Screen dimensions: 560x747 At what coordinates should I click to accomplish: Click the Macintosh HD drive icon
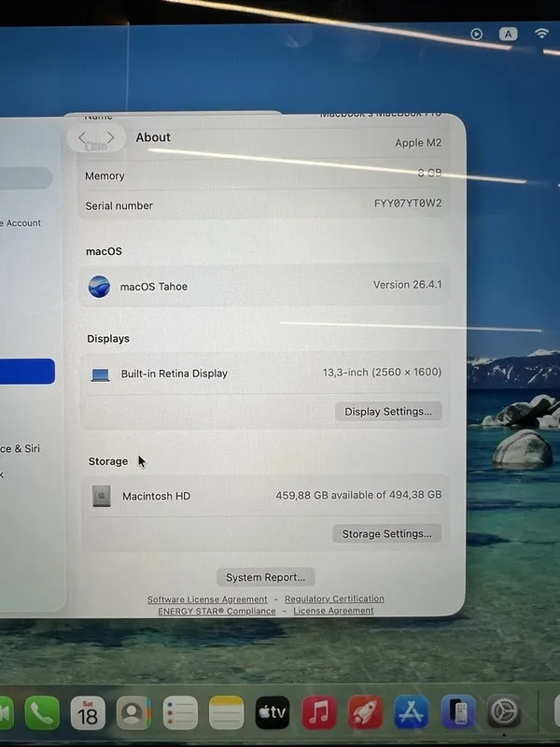102,497
